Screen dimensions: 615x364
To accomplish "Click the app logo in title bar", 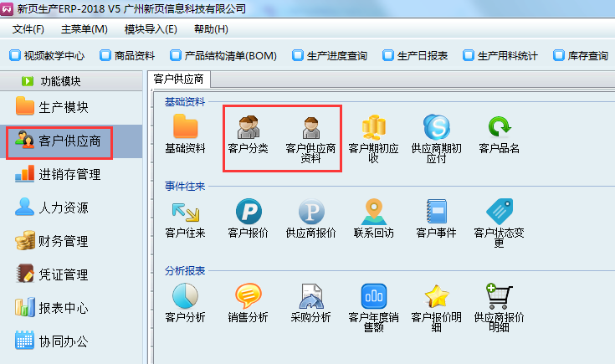I will (x=7, y=8).
